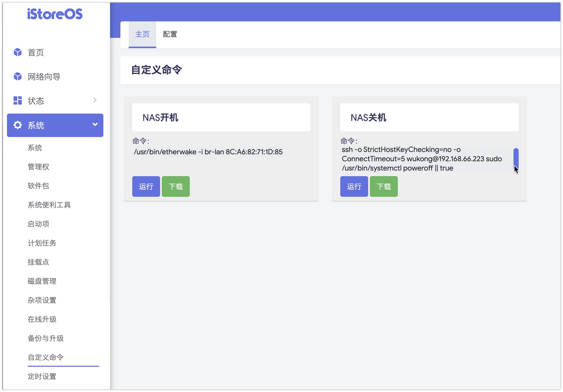This screenshot has width=563, height=392.
Task: Click the cube icon beside 首页
Action: point(18,52)
